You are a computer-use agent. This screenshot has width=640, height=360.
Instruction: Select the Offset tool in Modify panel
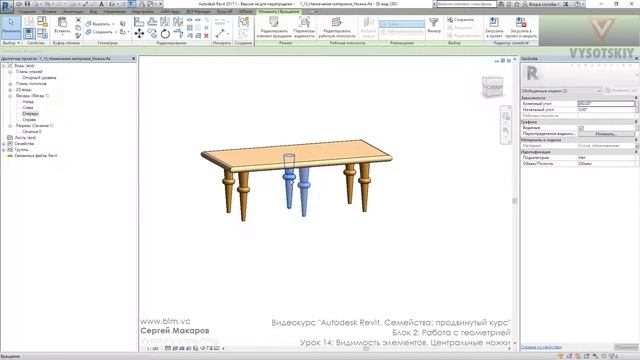(152, 22)
